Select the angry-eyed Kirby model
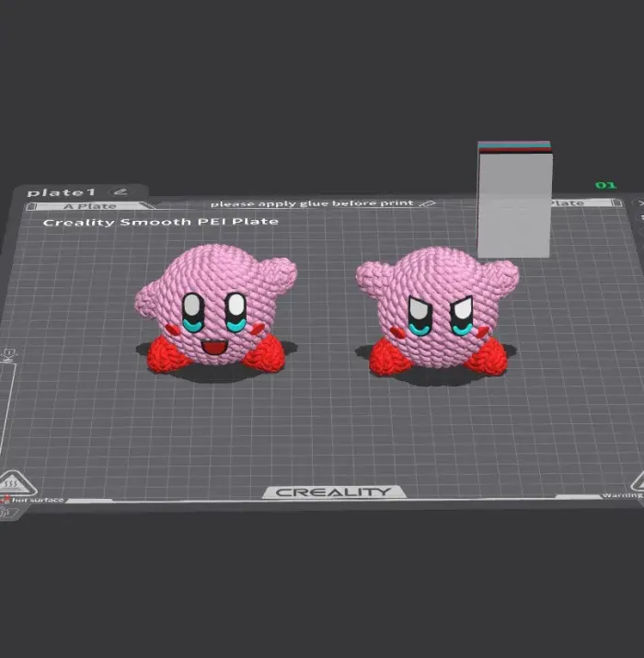644x658 pixels. coord(438,311)
